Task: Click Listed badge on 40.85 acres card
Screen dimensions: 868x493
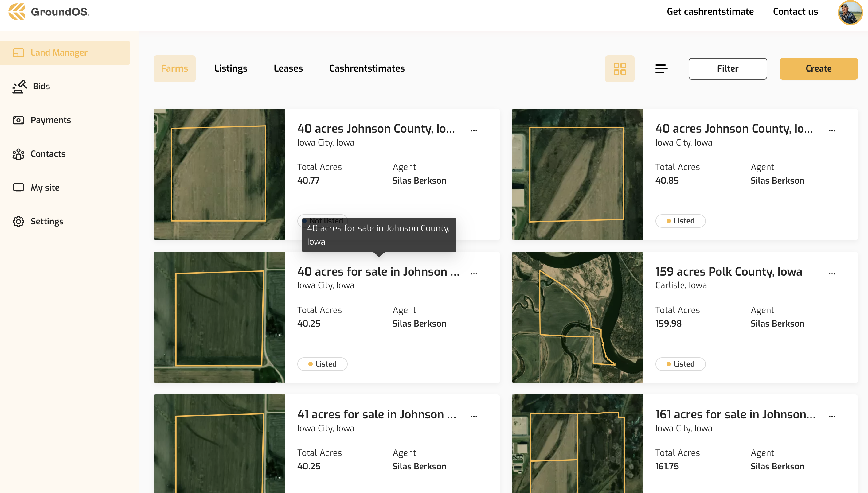Action: coord(680,221)
